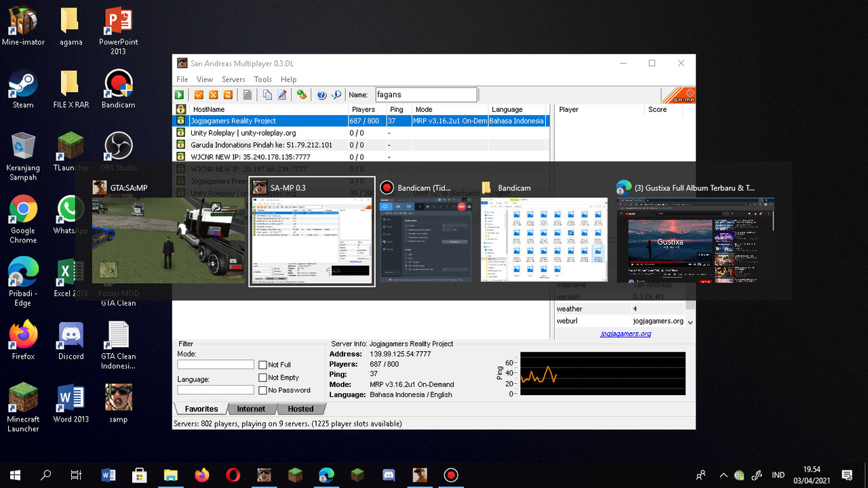Click the Help Topics question mark icon
Screen dimensions: 868x488
coord(321,96)
